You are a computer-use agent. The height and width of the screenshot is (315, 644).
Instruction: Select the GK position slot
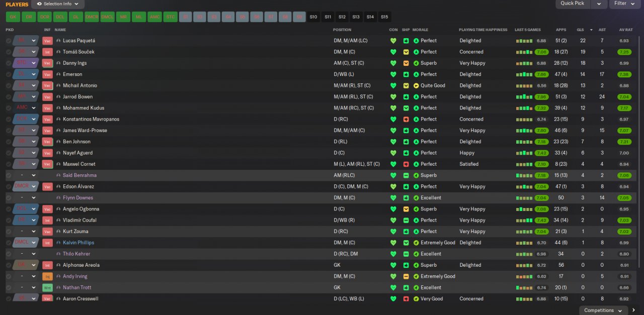click(13, 17)
